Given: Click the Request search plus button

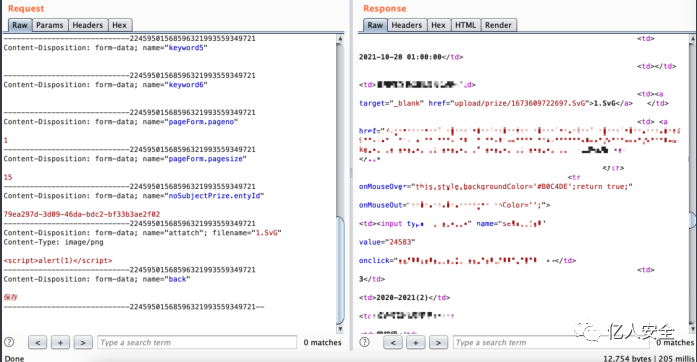Looking at the screenshot, I should [60, 342].
